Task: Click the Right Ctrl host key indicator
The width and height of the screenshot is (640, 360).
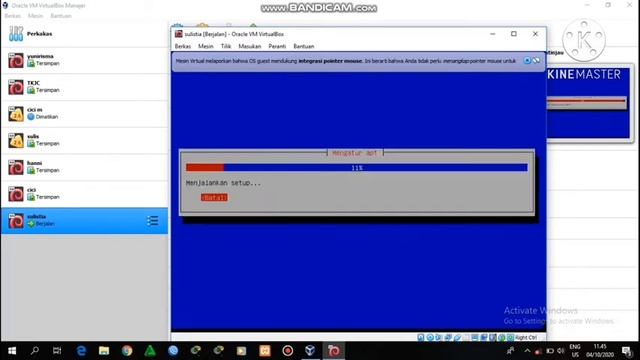Action: pyautogui.click(x=526, y=338)
